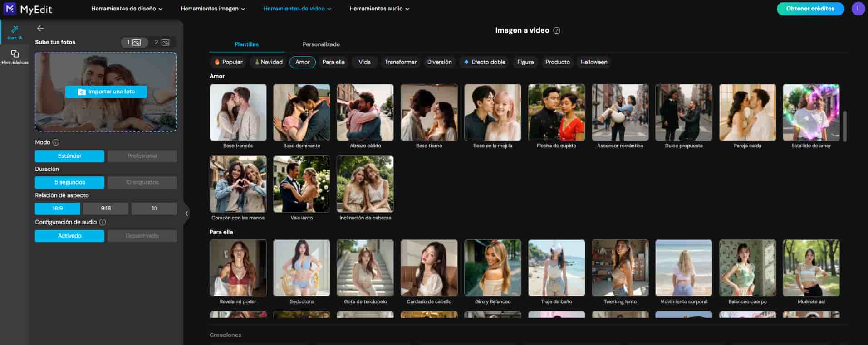Click the MyEdit logo icon

coord(10,9)
